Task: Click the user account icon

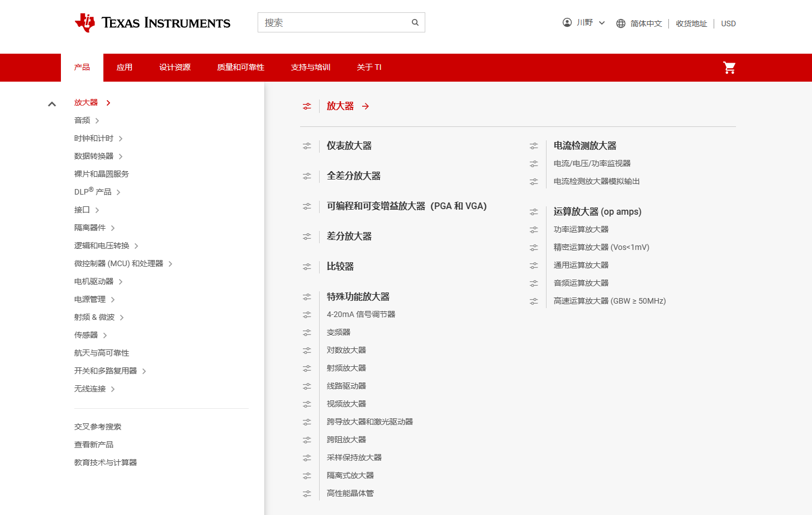Action: pyautogui.click(x=567, y=22)
